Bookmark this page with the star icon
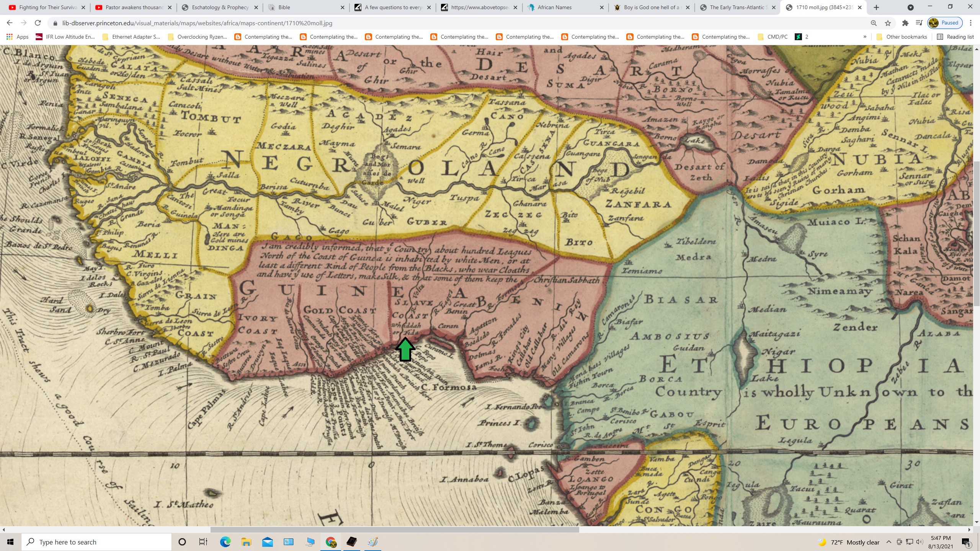 point(888,23)
